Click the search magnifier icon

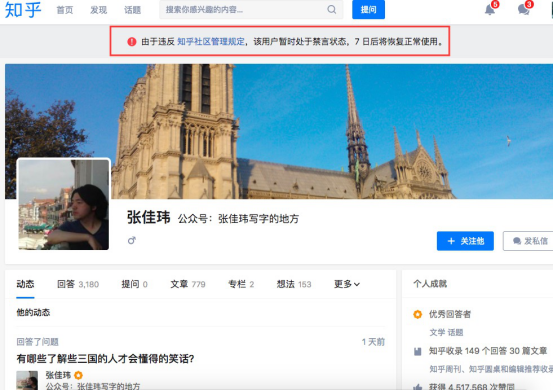coord(331,10)
